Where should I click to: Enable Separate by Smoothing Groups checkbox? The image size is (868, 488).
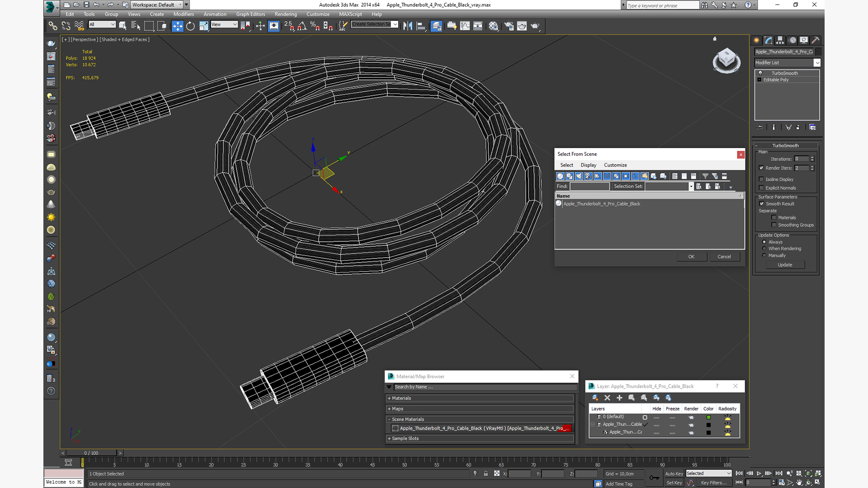[x=774, y=225]
